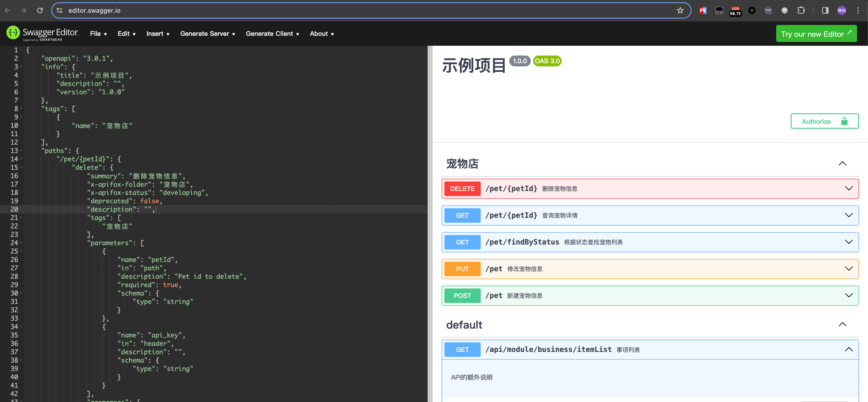
Task: Click the POST method badge on /pet
Action: pos(462,295)
